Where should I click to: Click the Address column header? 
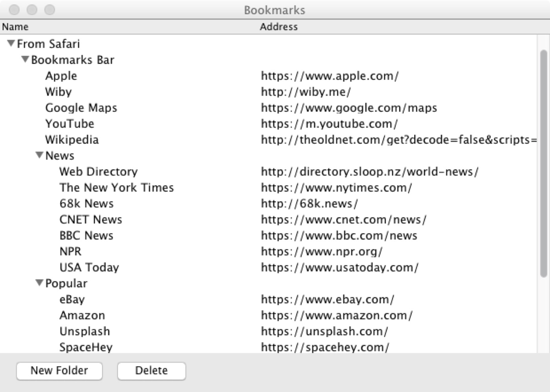(279, 27)
